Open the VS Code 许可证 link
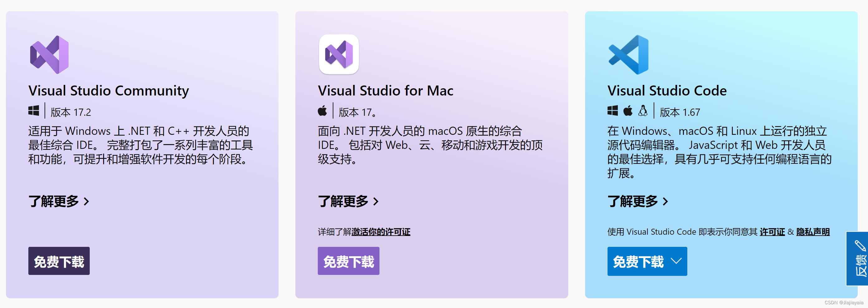868x308 pixels. (x=772, y=232)
